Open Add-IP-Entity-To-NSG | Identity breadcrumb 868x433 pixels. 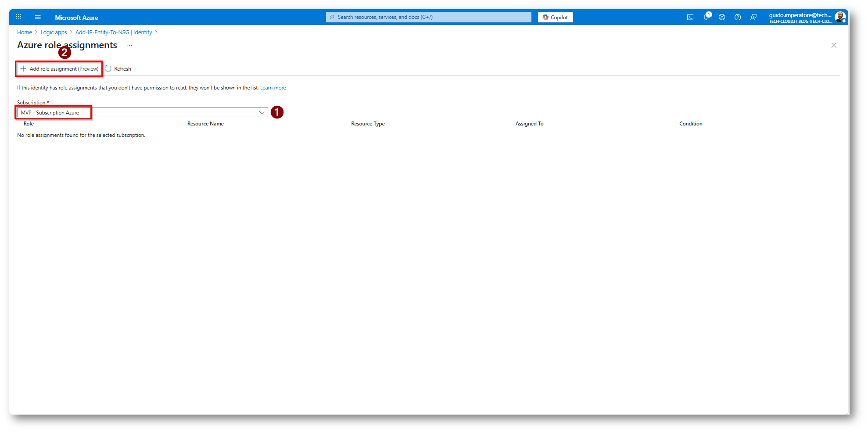(x=114, y=32)
